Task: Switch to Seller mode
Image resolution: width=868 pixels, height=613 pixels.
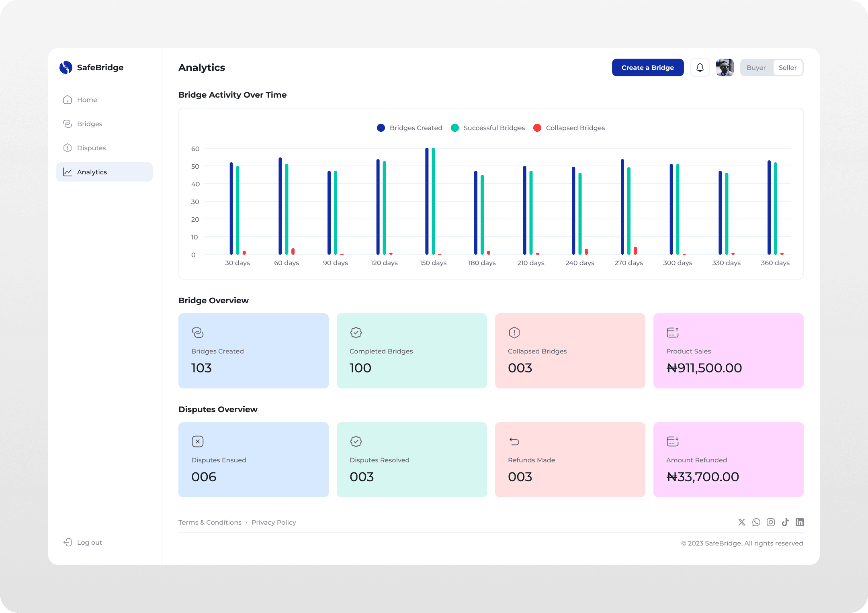Action: tap(787, 67)
